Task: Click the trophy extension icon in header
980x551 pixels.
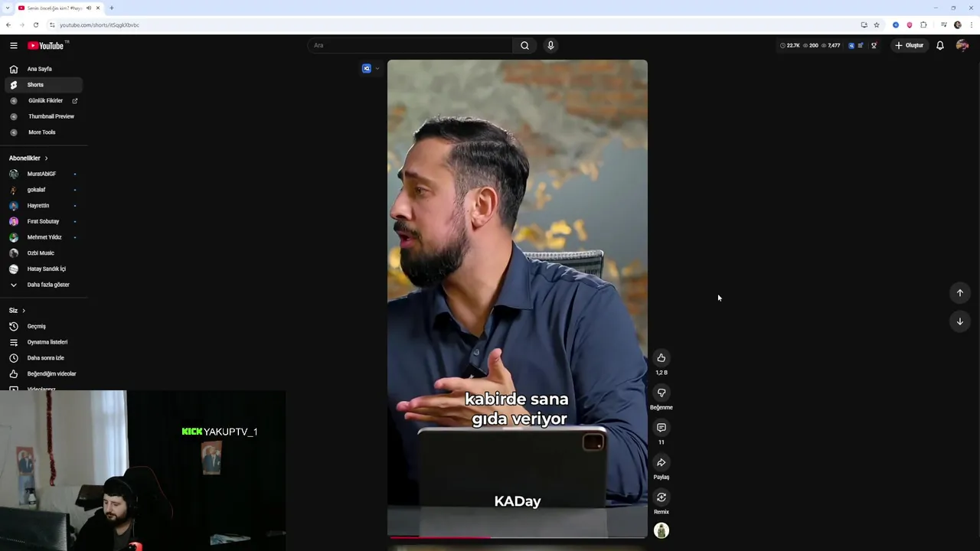Action: [x=874, y=45]
